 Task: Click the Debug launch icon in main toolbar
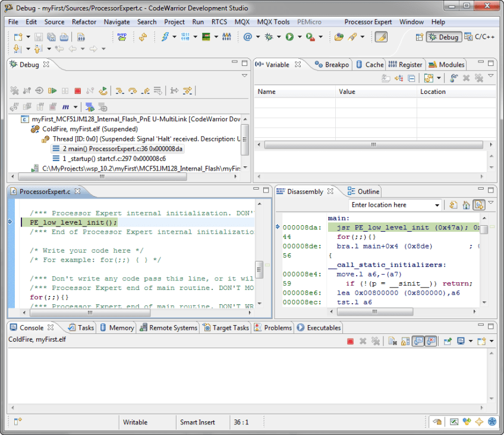269,37
